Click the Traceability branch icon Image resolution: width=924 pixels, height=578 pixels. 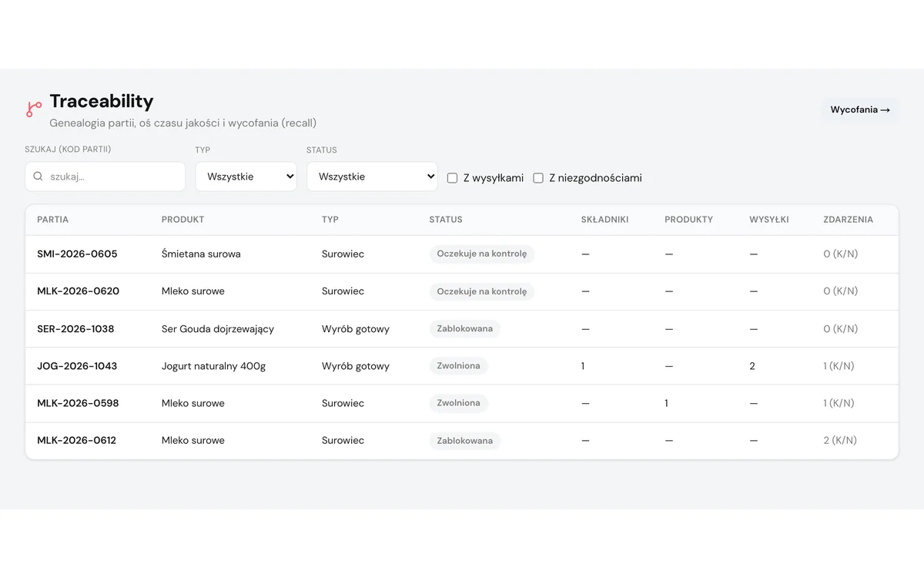[x=34, y=109]
